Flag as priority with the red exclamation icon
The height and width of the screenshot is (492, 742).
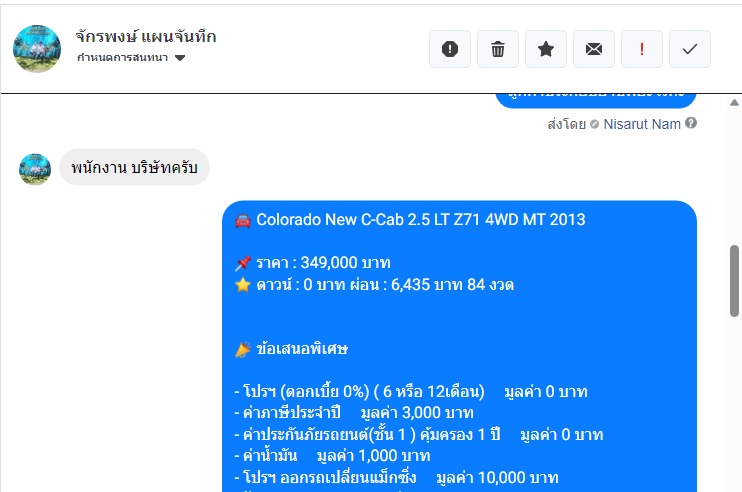642,49
